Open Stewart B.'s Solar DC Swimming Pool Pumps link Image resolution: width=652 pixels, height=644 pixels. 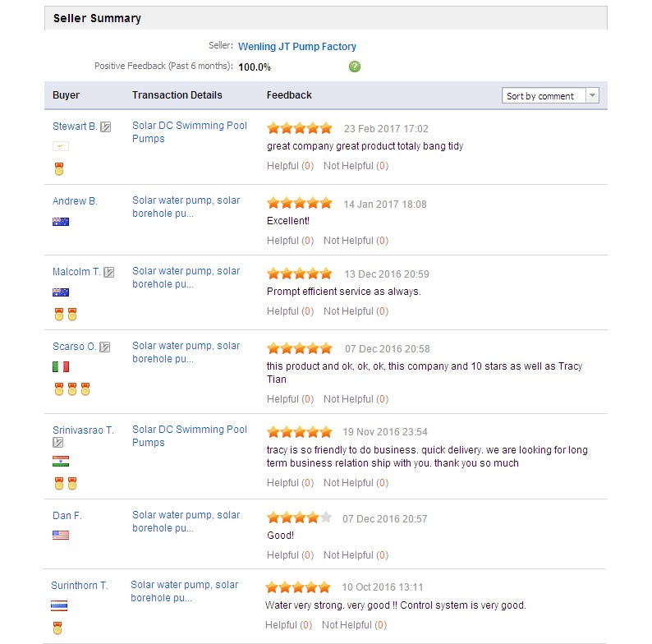[x=190, y=132]
